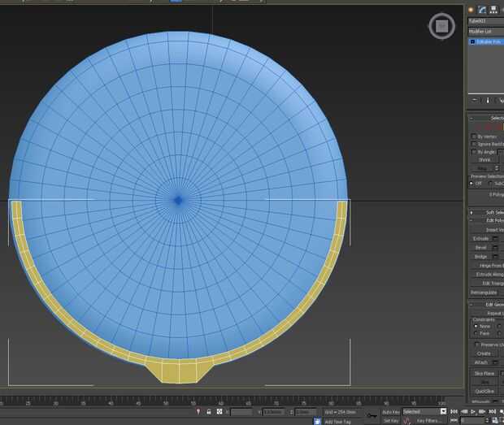504x425 pixels.
Task: Toggle the Auto Key button
Action: (x=391, y=412)
